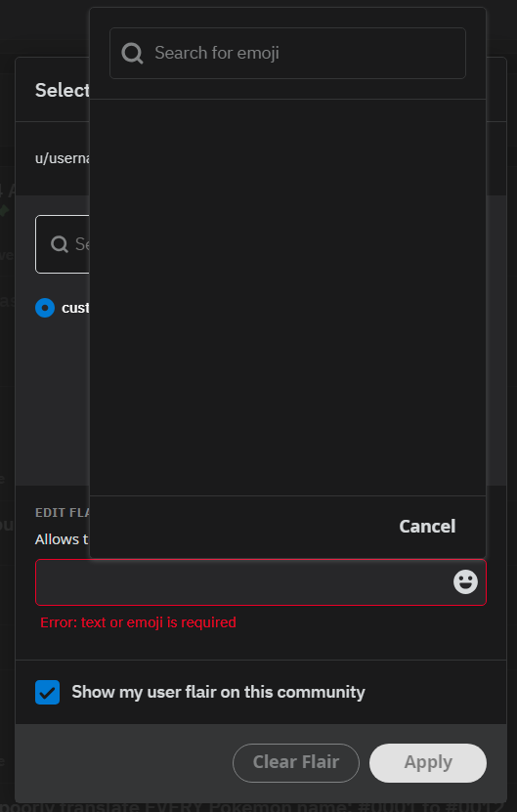Click the "Show my user flair on this community" label

(218, 693)
